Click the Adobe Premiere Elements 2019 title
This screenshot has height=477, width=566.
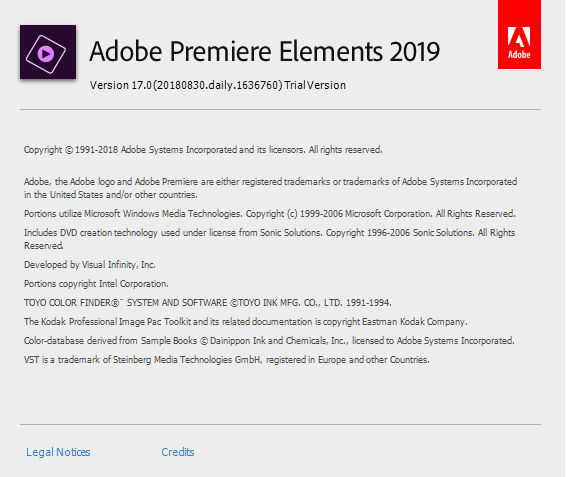pos(265,51)
